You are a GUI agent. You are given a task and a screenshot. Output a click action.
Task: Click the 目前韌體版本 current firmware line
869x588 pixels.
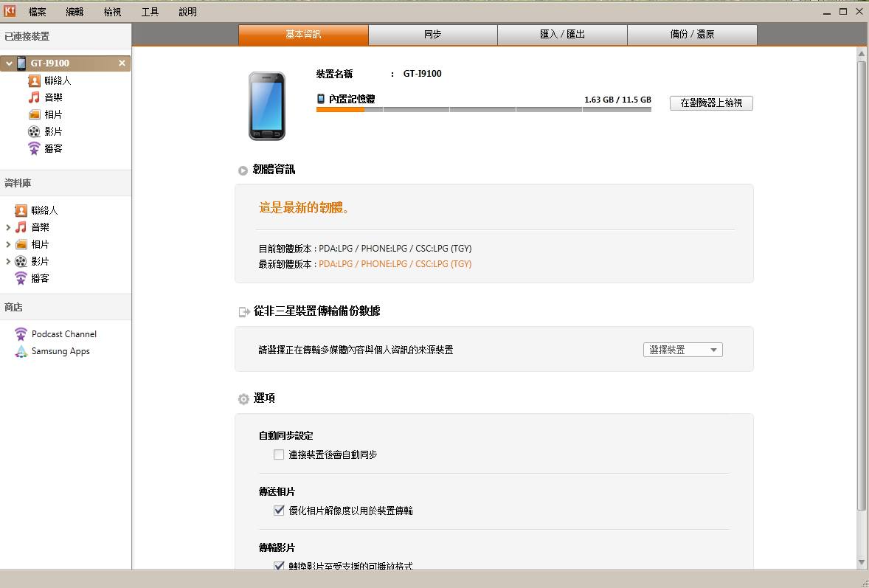(x=365, y=249)
